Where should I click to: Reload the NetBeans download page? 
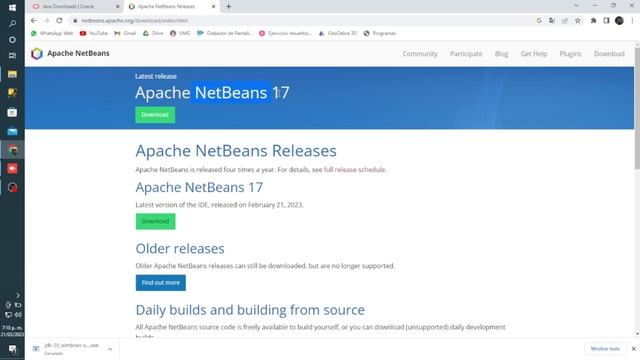point(59,20)
